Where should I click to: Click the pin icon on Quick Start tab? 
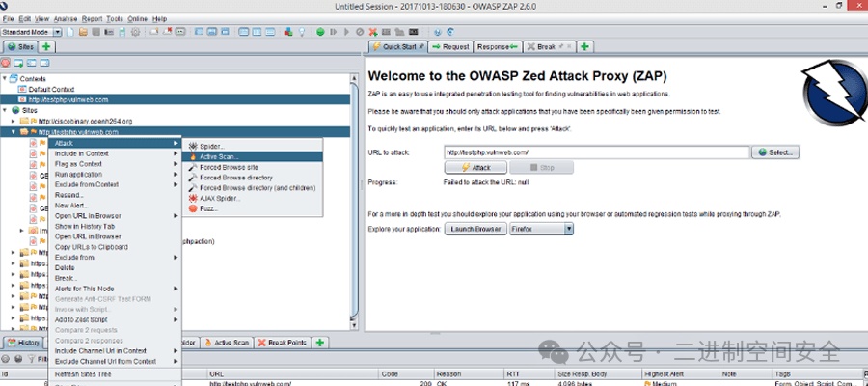pyautogui.click(x=421, y=46)
